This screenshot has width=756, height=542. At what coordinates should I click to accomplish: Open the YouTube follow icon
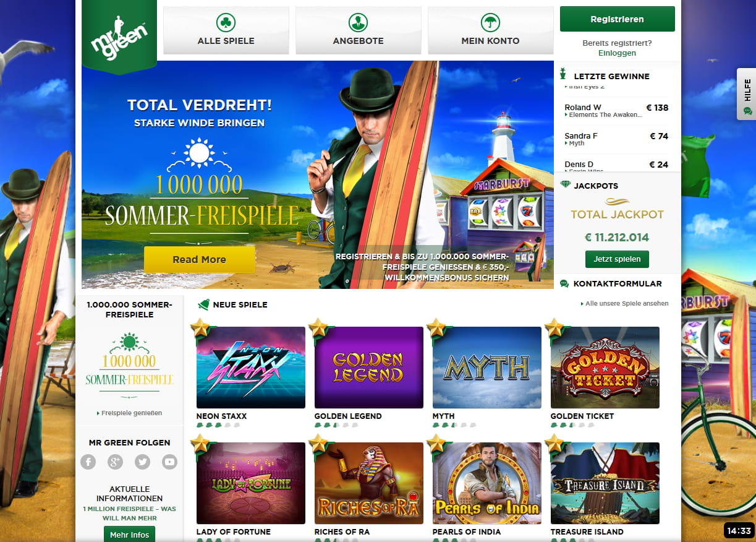tap(169, 462)
